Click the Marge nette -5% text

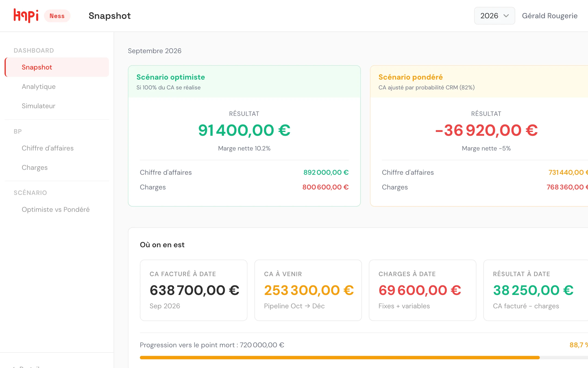tap(486, 148)
